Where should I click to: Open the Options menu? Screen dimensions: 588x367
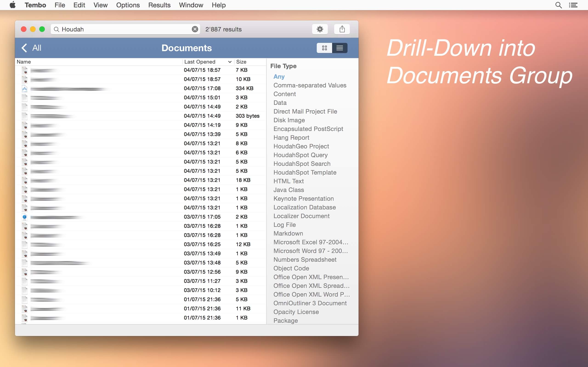click(x=128, y=5)
